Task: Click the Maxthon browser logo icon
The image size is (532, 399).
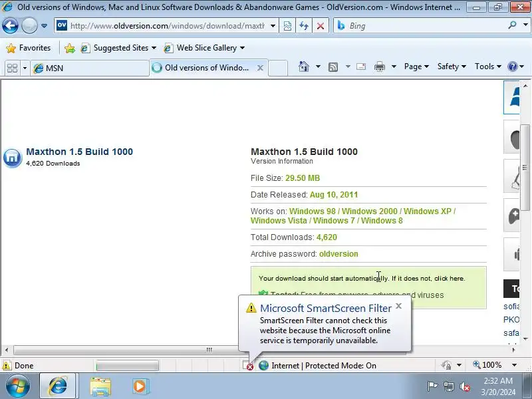Action: (x=12, y=158)
